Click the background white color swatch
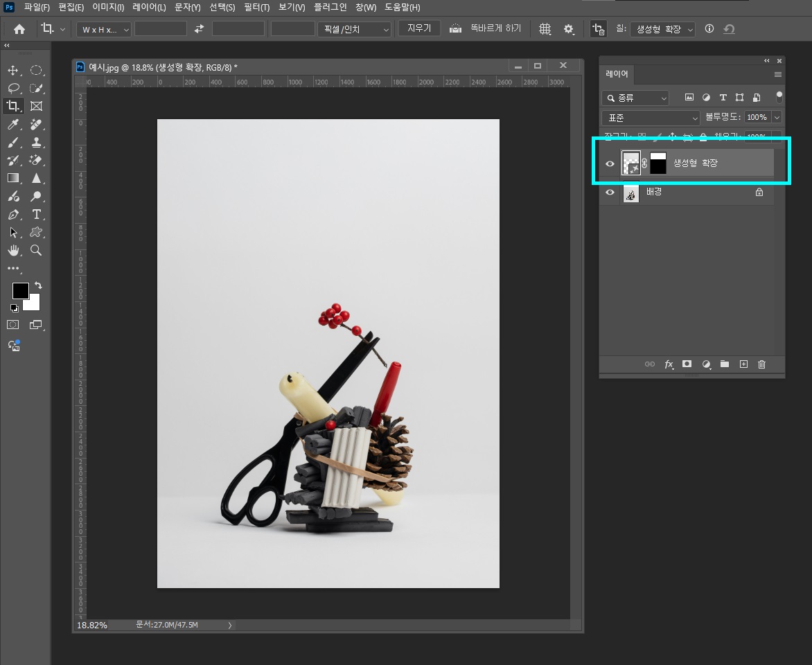The image size is (812, 665). click(34, 304)
